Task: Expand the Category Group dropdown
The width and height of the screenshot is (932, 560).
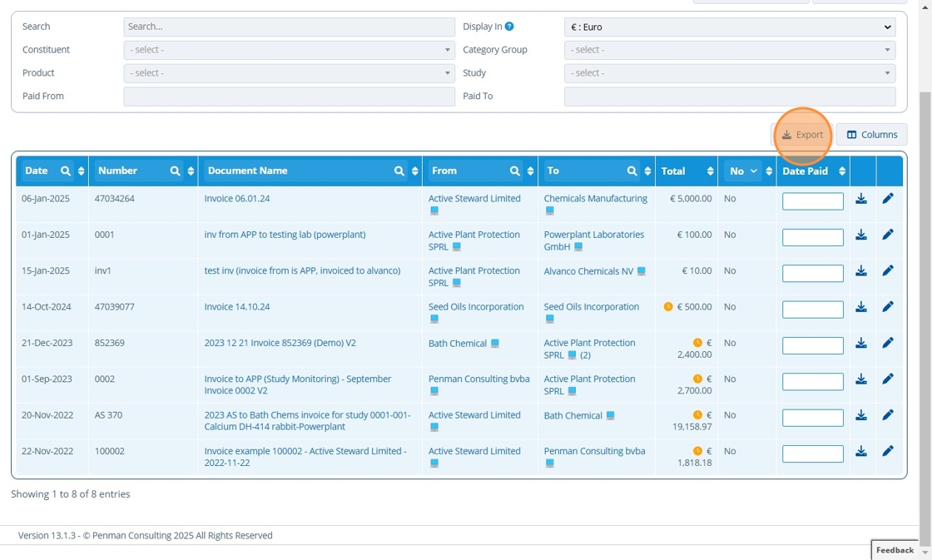Action: (729, 50)
